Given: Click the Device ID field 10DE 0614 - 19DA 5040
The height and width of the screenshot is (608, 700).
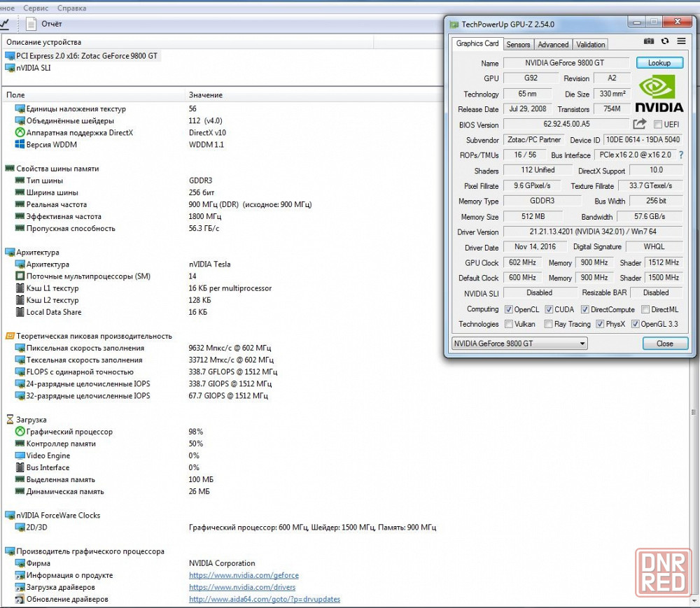Looking at the screenshot, I should point(643,140).
